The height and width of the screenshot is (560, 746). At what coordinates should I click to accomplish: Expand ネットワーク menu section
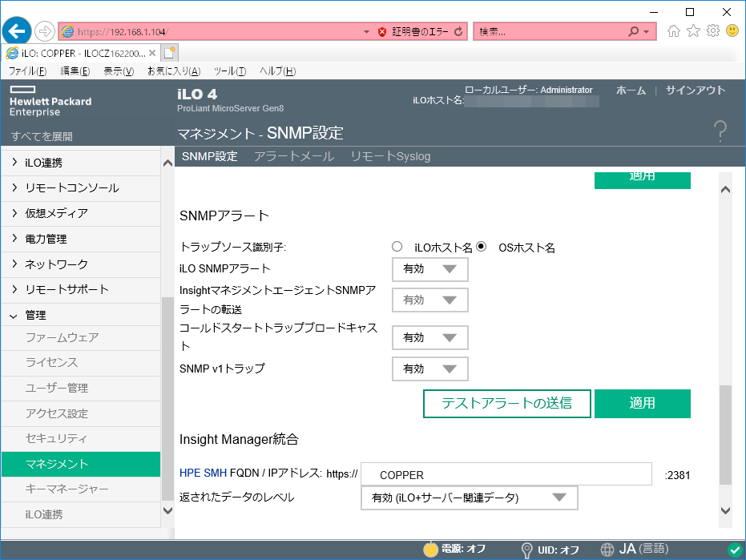point(81,264)
